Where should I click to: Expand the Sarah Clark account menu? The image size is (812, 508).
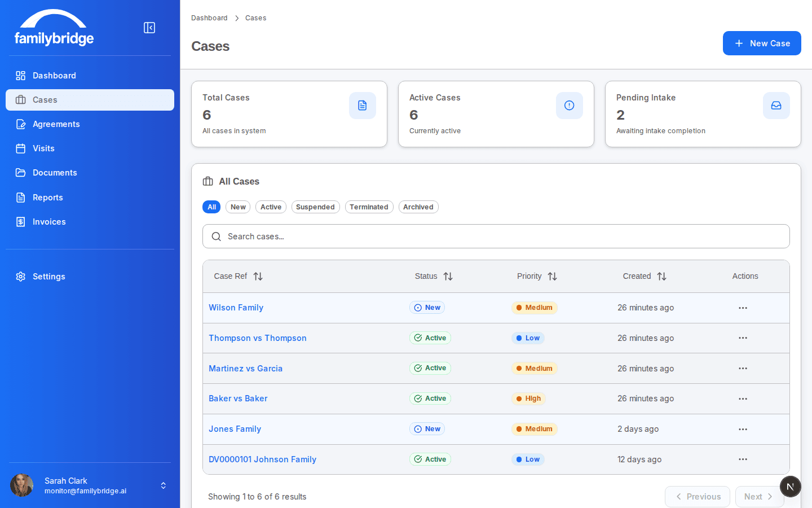(163, 485)
